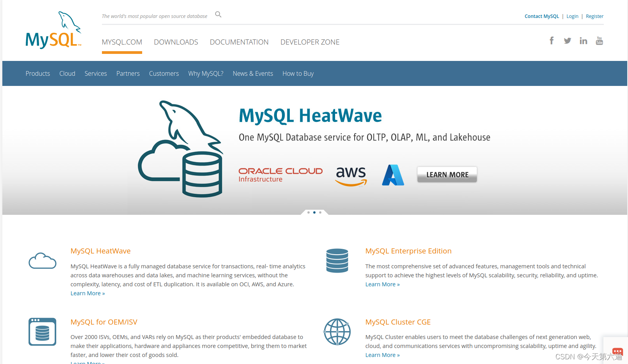Select the third carousel dot
Viewport: 628px width, 364px height.
click(320, 212)
